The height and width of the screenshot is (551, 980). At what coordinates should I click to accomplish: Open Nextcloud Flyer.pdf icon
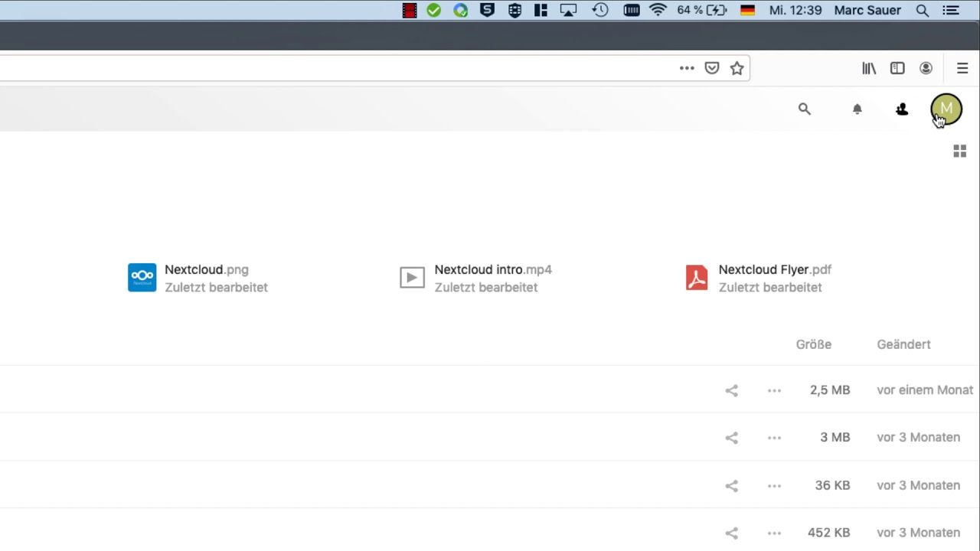tap(697, 277)
